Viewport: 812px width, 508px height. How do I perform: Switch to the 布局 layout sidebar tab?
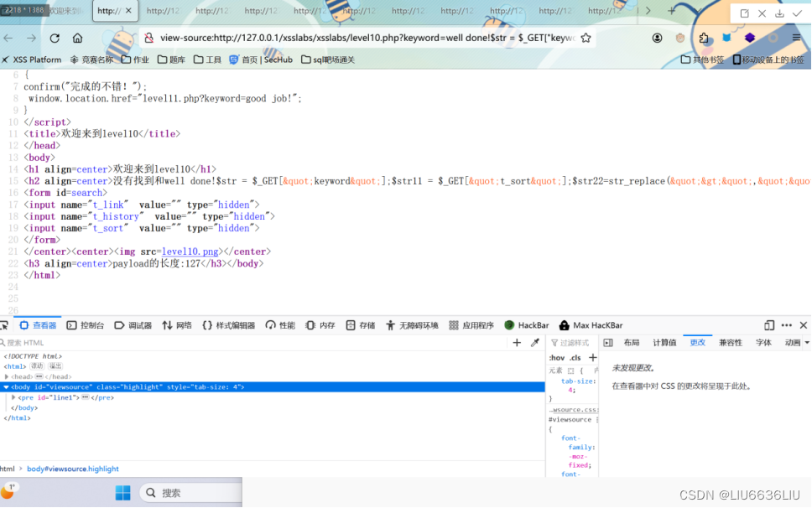click(x=632, y=343)
